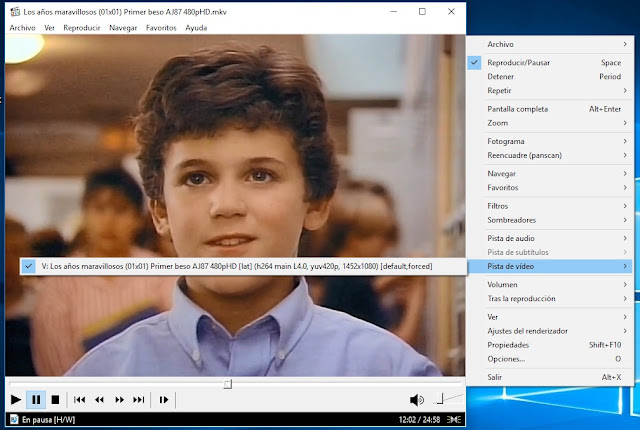Open the Ver menu in the menu bar
Image resolution: width=640 pixels, height=430 pixels.
(x=49, y=28)
